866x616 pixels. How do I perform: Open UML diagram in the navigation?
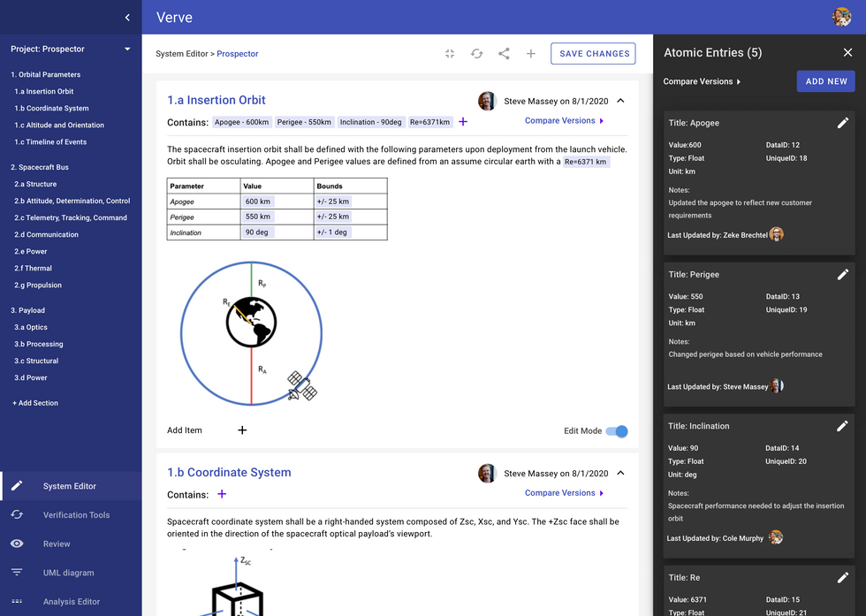(x=71, y=573)
